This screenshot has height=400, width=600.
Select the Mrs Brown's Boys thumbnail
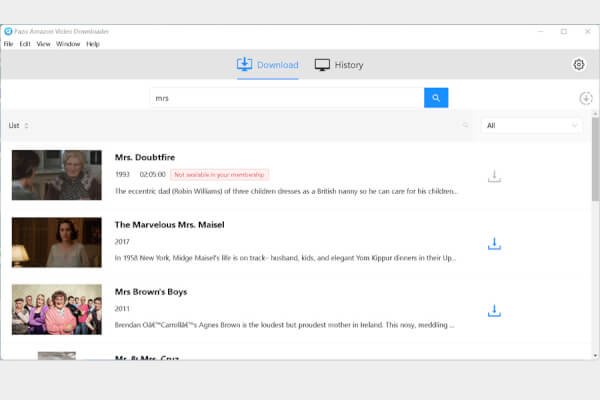[57, 310]
